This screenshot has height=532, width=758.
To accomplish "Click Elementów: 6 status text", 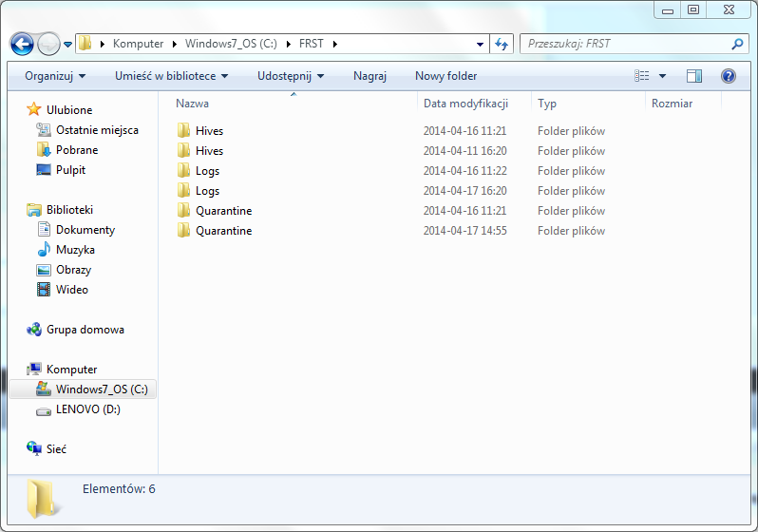I will (119, 488).
